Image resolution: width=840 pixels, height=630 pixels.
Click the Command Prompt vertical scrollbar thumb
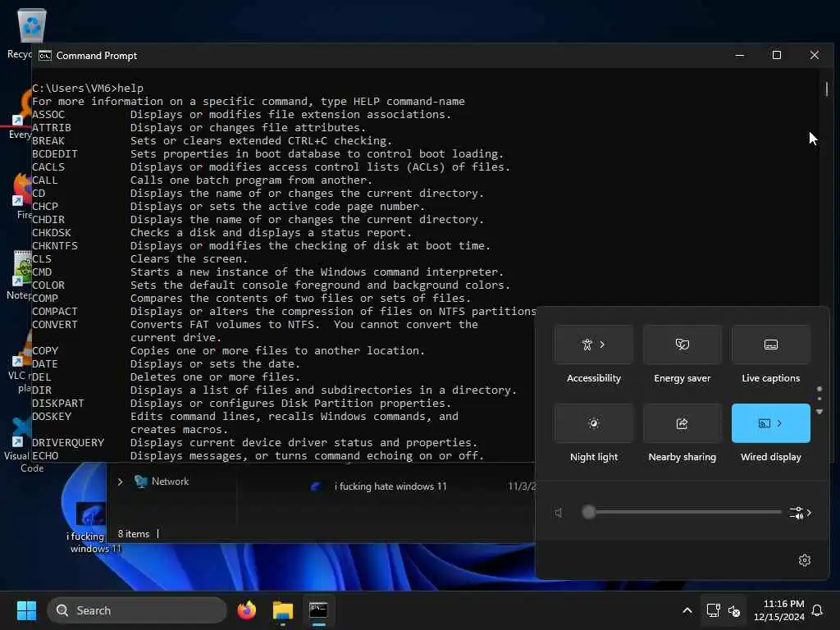[827, 89]
